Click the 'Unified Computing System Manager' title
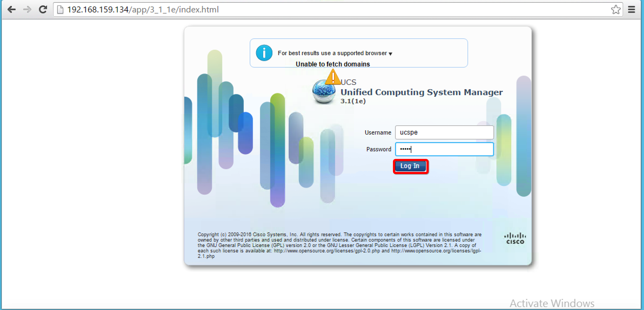 pyautogui.click(x=422, y=92)
